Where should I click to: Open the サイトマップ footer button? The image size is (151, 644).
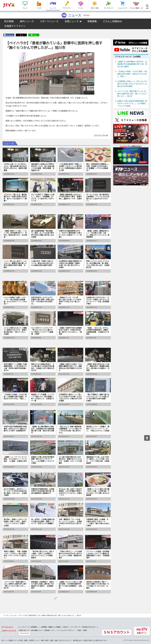pos(24,633)
